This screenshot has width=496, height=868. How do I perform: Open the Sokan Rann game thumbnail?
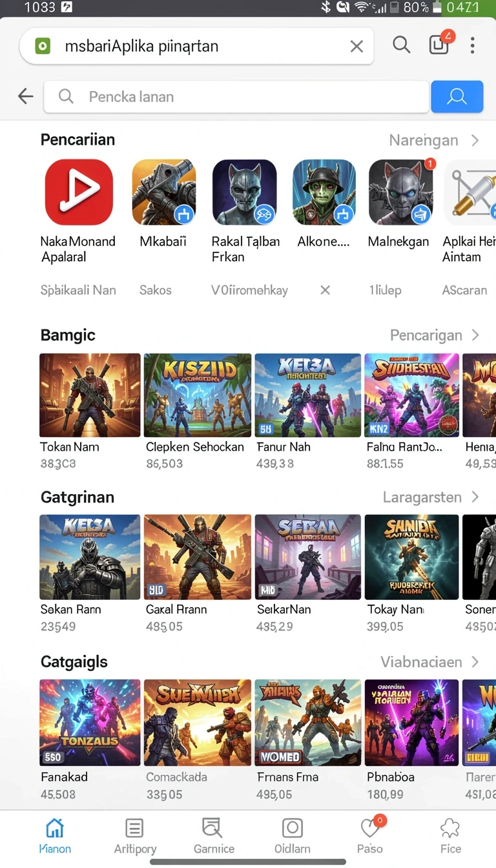coord(90,557)
